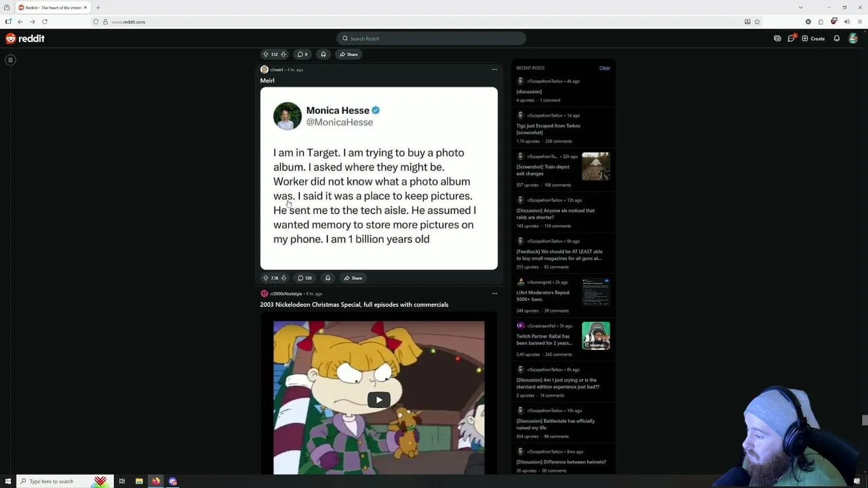Clear the Recent Posts list
868x488 pixels.
coord(604,68)
